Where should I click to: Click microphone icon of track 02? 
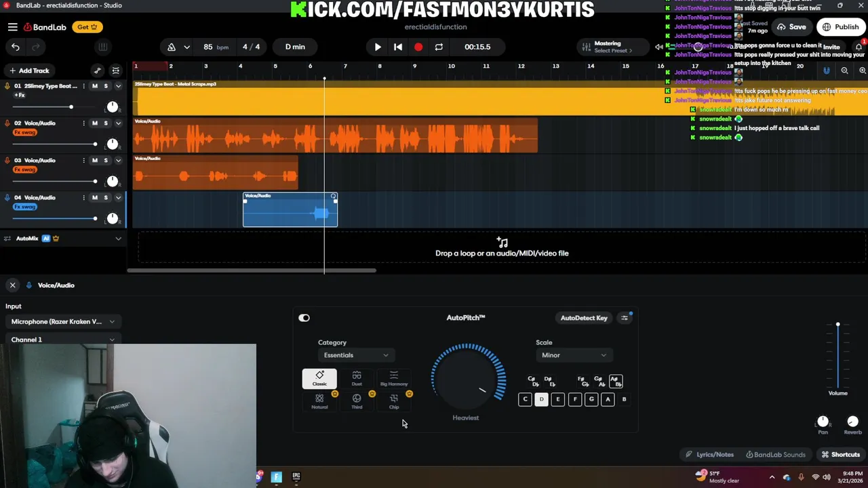(7, 123)
